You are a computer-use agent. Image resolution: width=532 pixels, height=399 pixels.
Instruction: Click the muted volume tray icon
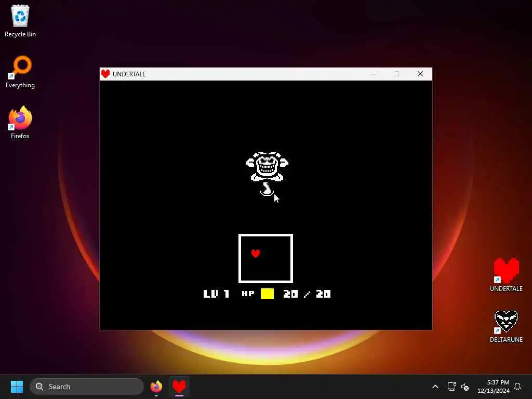[x=465, y=387]
